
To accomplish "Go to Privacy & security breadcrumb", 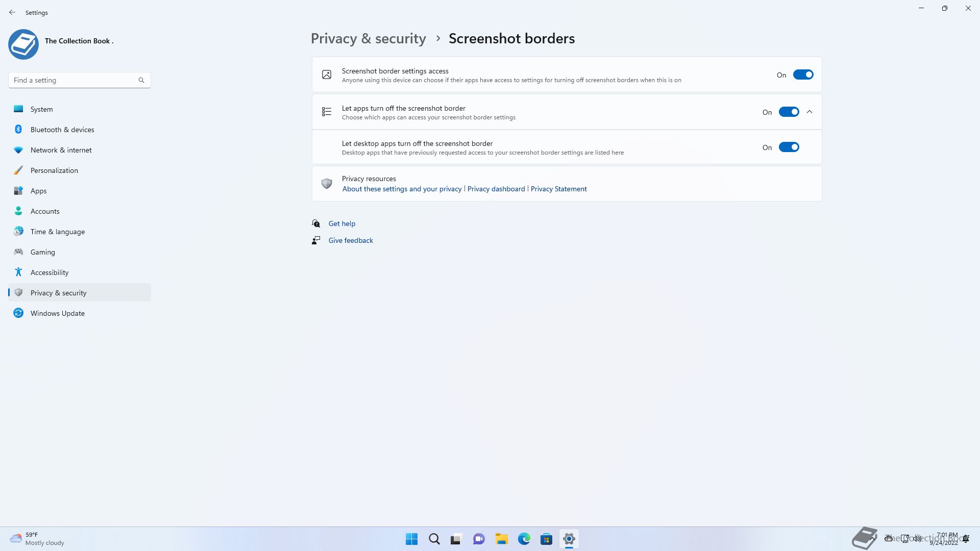I will [x=368, y=39].
